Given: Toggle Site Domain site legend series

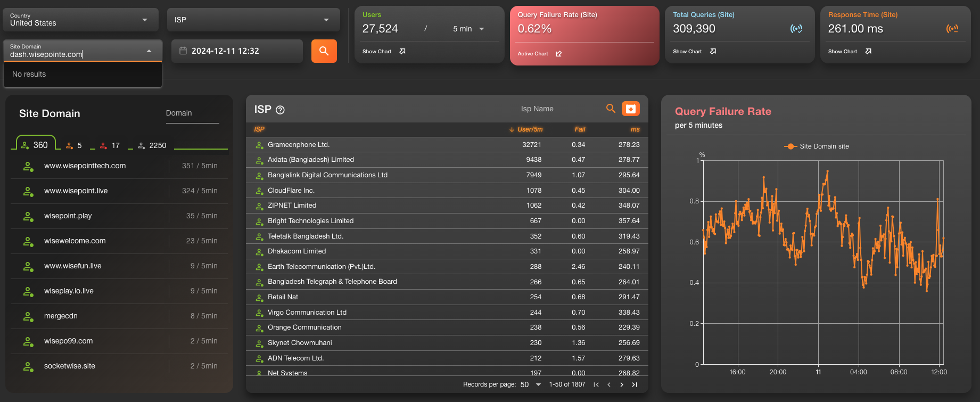Looking at the screenshot, I should click(817, 146).
